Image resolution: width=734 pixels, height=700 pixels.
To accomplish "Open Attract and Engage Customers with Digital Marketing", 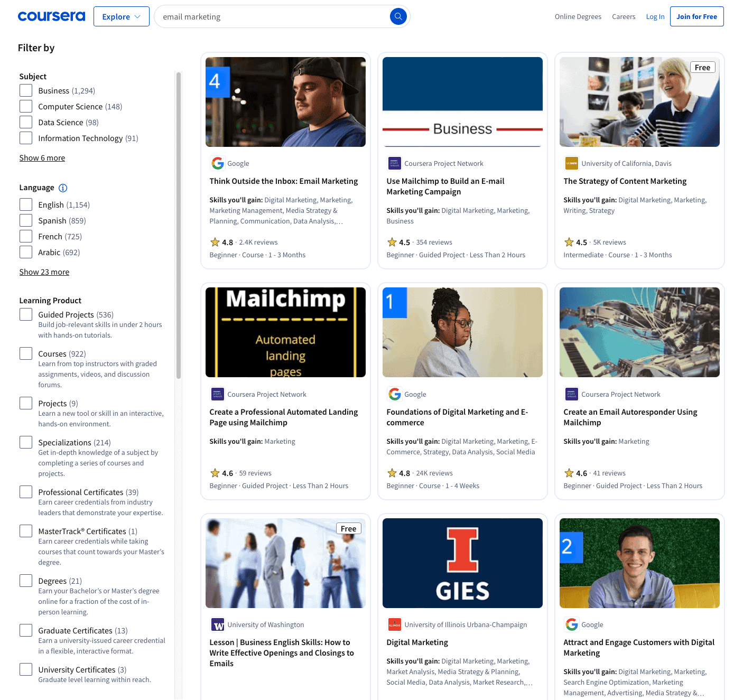I will pyautogui.click(x=639, y=648).
